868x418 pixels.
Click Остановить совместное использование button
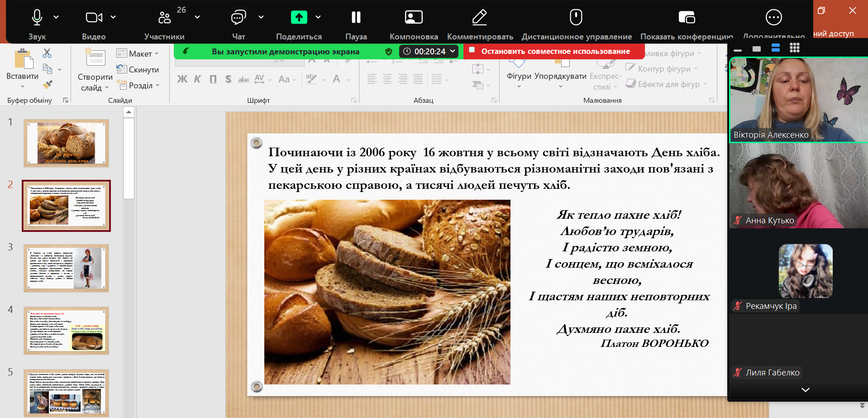[x=555, y=51]
